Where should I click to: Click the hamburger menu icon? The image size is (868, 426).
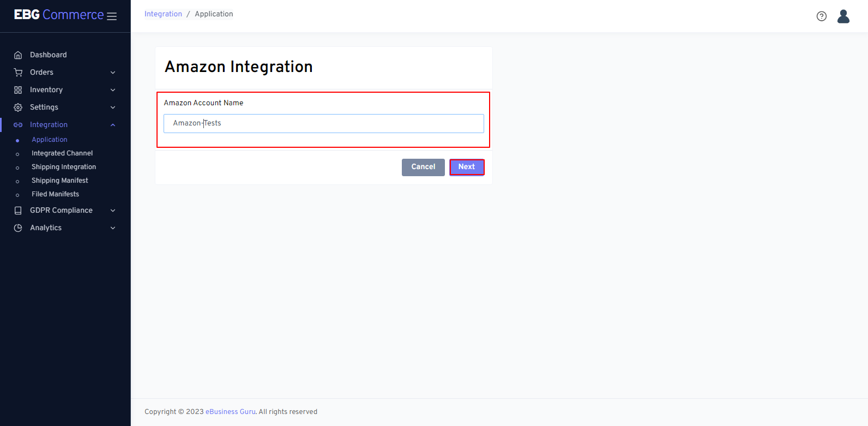[112, 16]
